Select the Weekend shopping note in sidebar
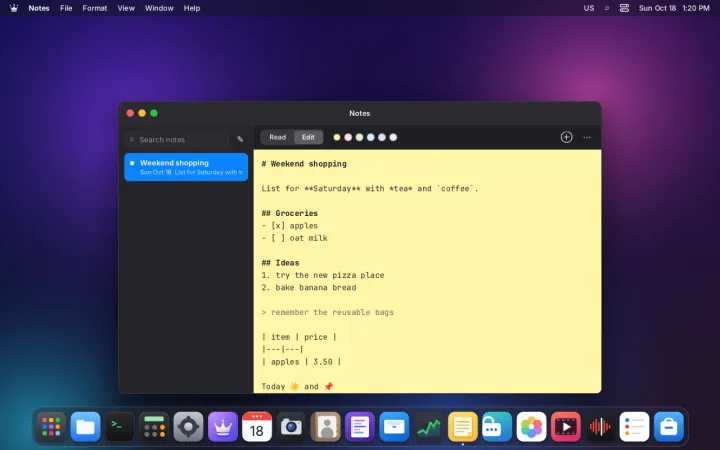720x450 pixels. click(186, 167)
